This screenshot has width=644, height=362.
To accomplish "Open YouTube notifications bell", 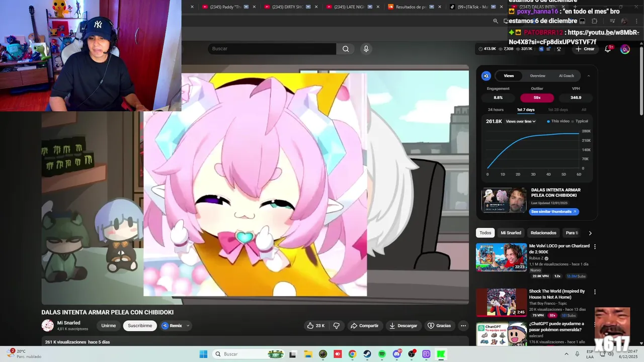I will coord(608,49).
